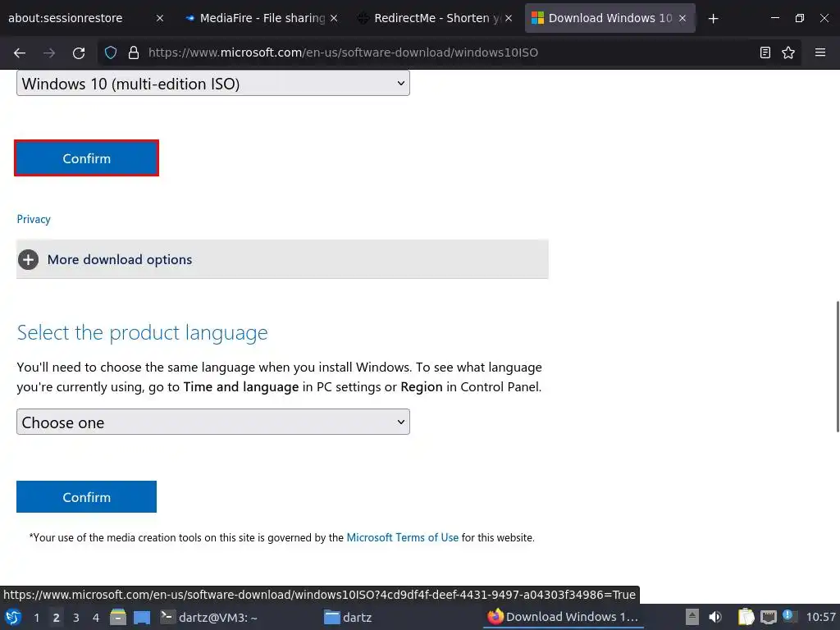The height and width of the screenshot is (630, 840).
Task: Open the network connection tray icon
Action: coord(768,617)
